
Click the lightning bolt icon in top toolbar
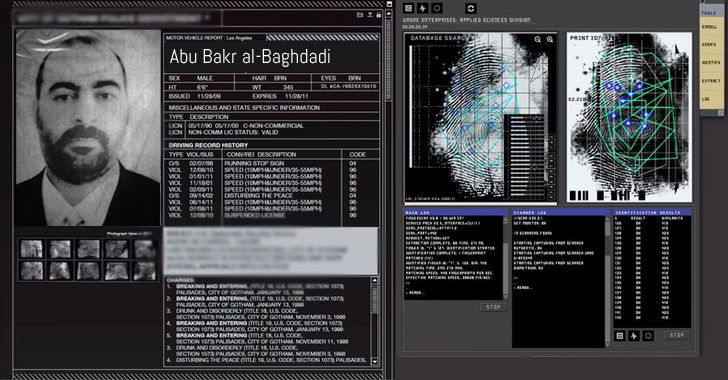coord(422,8)
